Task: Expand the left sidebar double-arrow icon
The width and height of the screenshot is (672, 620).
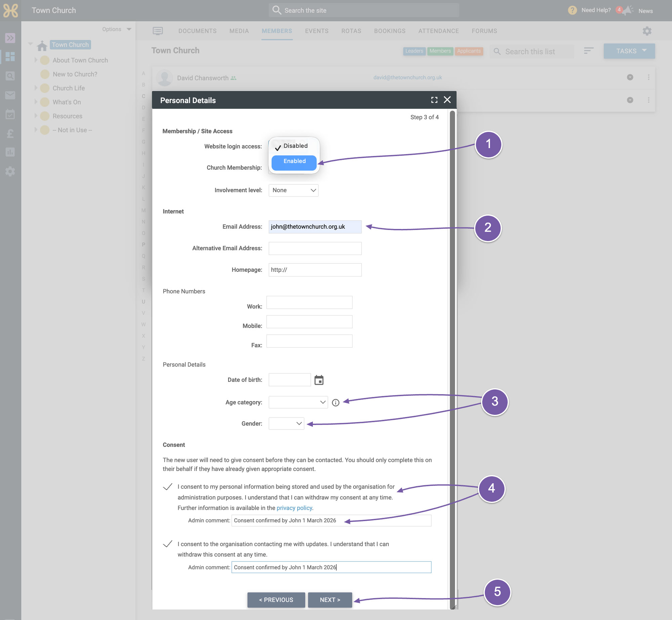Action: (x=10, y=38)
